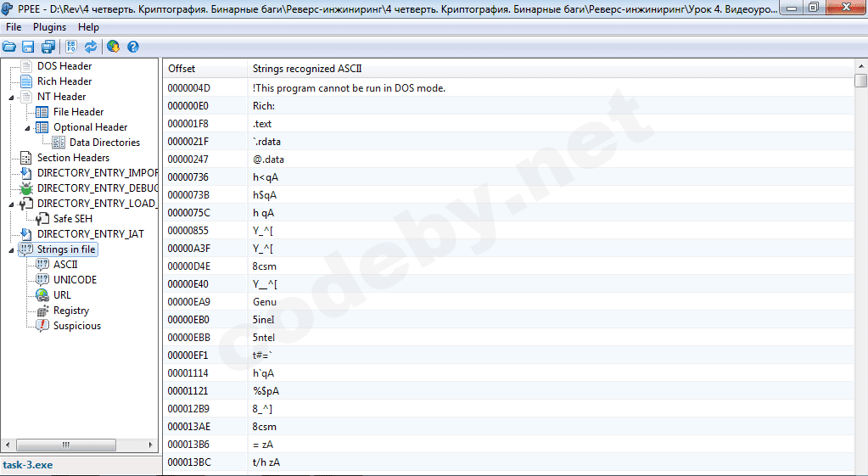Click the save floppy disk icon
This screenshot has width=868, height=476.
point(28,47)
